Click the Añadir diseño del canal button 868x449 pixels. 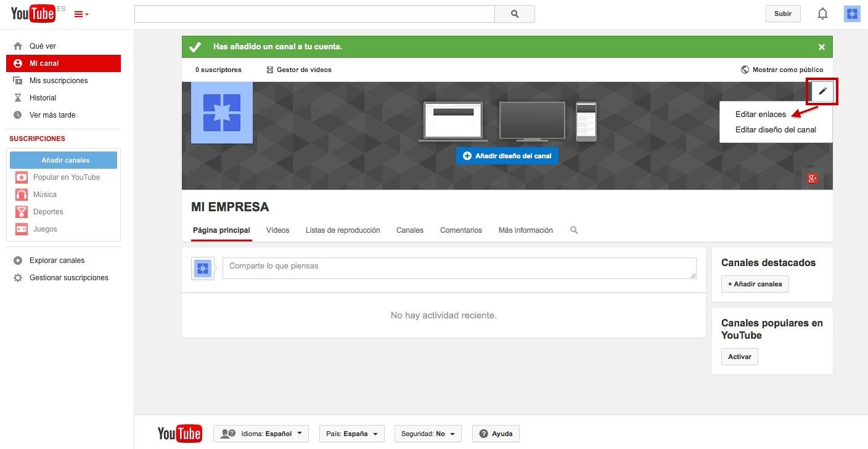click(x=507, y=156)
